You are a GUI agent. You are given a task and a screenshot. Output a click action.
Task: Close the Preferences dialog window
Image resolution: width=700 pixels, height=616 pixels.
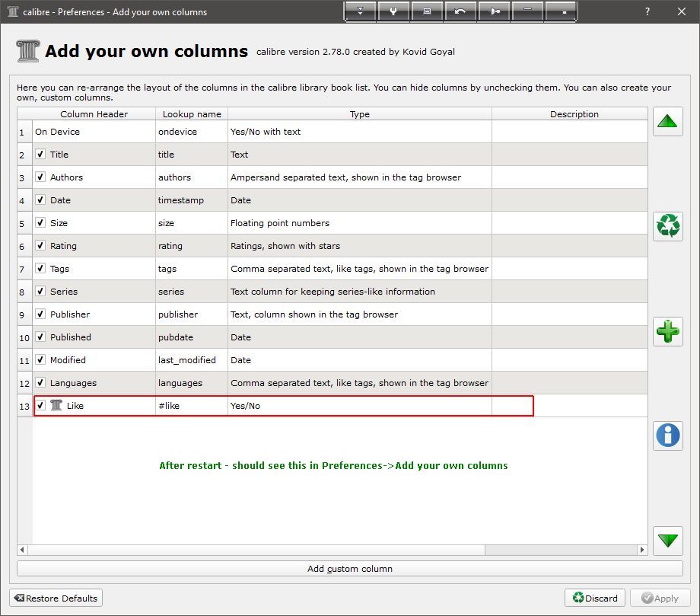[681, 11]
